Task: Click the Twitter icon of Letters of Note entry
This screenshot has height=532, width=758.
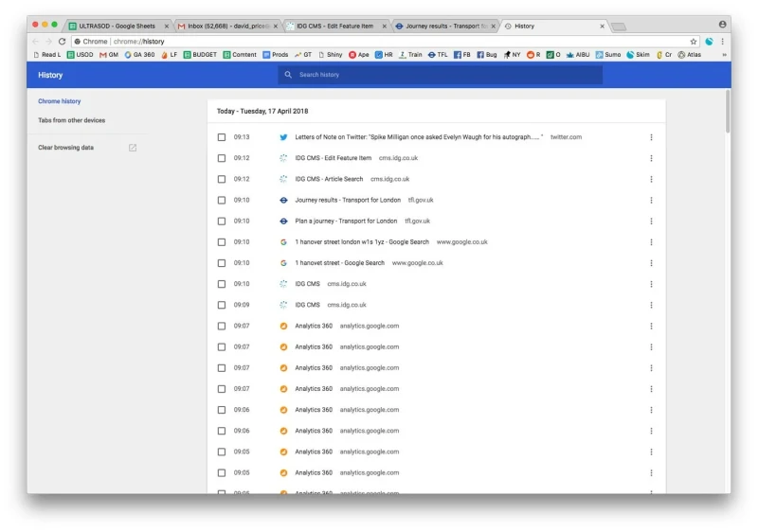Action: click(283, 137)
